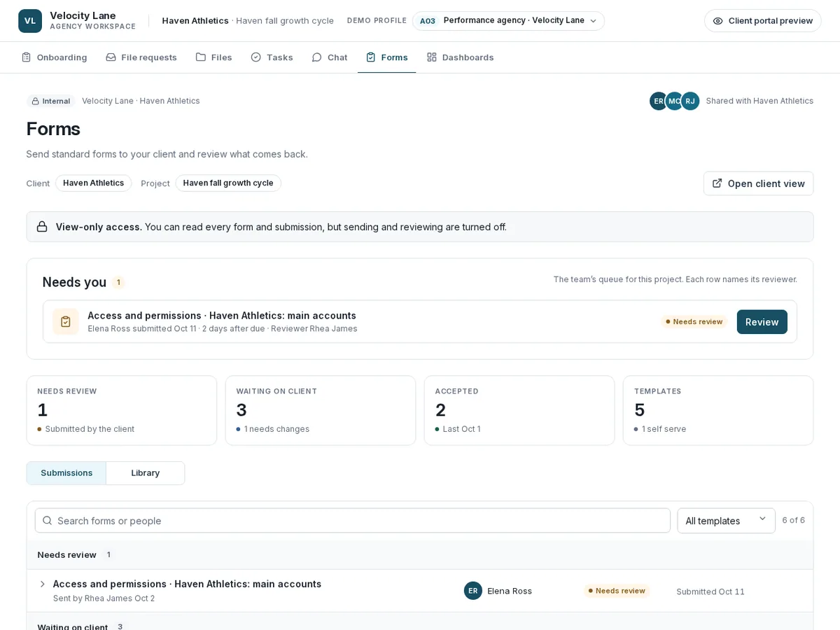This screenshot has height=630, width=840.
Task: Click the Onboarding tab icon
Action: pyautogui.click(x=26, y=57)
